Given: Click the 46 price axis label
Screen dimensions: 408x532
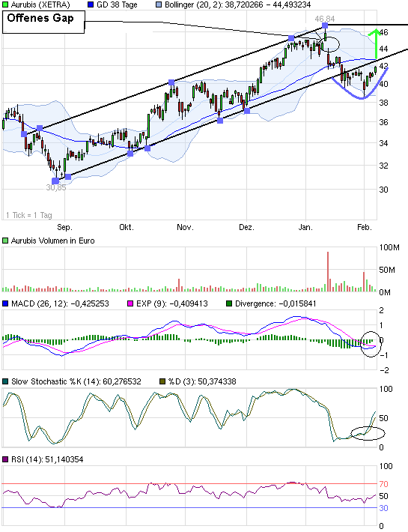Looking at the screenshot, I should click(383, 32).
